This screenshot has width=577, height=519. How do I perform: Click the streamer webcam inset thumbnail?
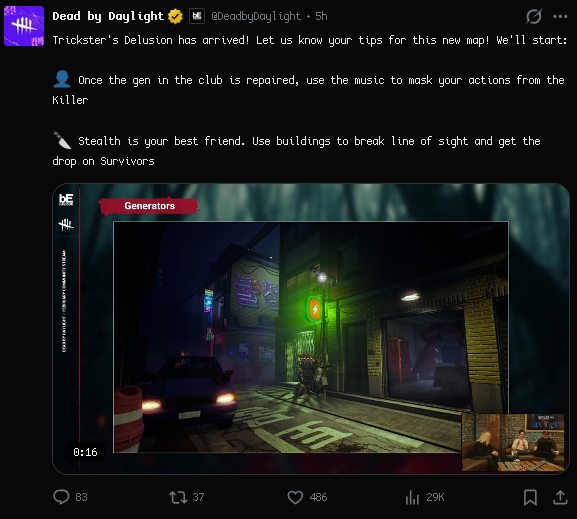(513, 442)
